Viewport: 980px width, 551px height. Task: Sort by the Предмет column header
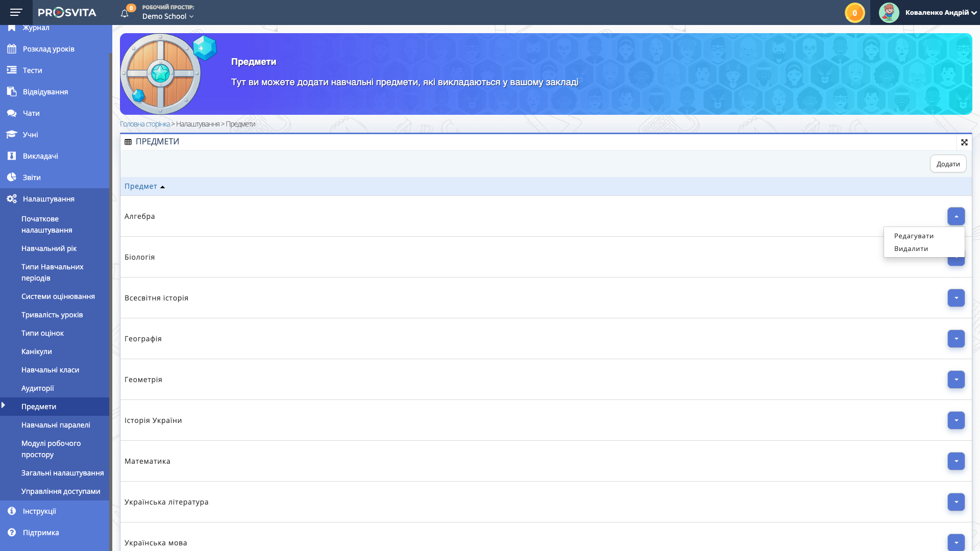tap(144, 186)
